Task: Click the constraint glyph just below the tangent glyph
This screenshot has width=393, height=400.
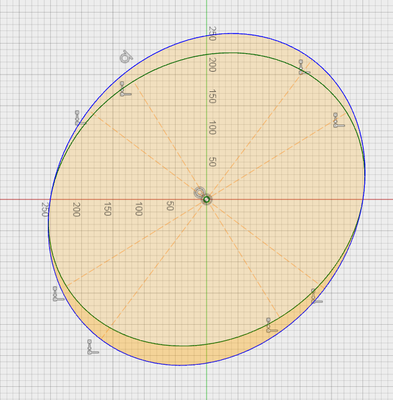Action: 125,89
